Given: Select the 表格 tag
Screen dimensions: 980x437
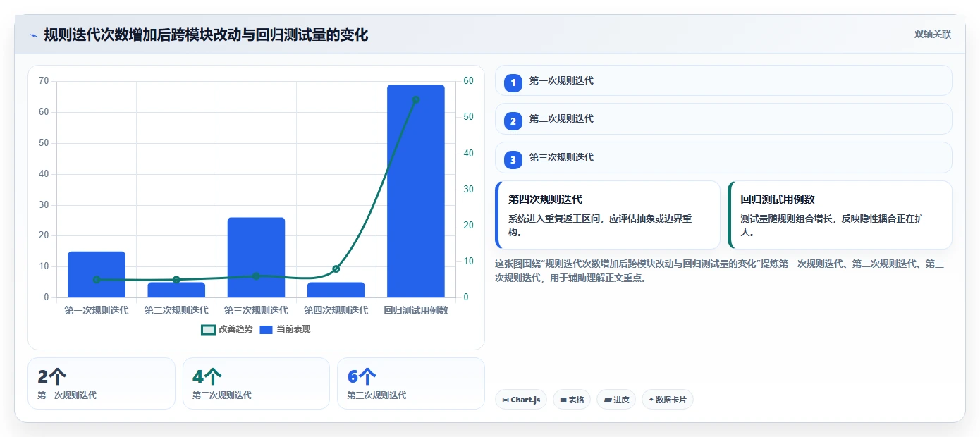Looking at the screenshot, I should click(x=572, y=400).
